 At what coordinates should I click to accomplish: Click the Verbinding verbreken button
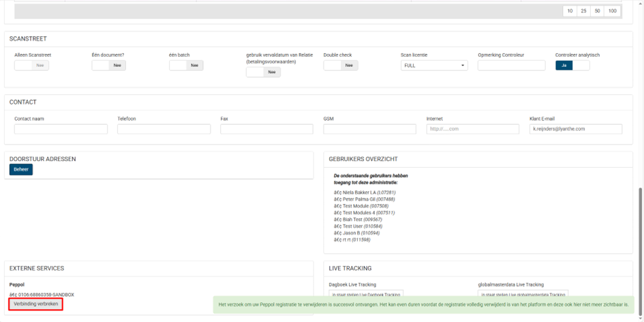click(35, 304)
